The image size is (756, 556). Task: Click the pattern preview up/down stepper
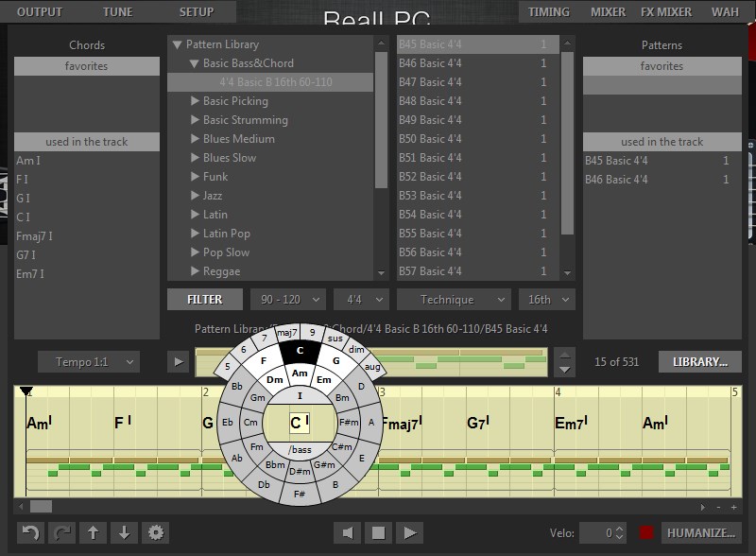coord(564,362)
